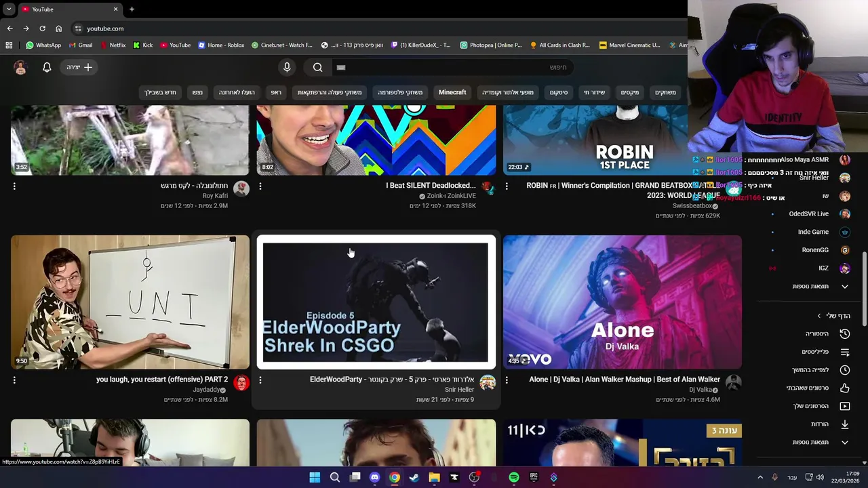868x488 pixels.
Task: Go back with the browser back arrow
Action: pos(9,28)
